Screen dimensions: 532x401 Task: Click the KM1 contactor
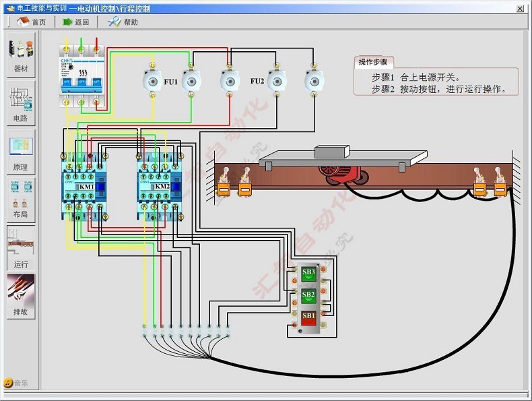(84, 187)
